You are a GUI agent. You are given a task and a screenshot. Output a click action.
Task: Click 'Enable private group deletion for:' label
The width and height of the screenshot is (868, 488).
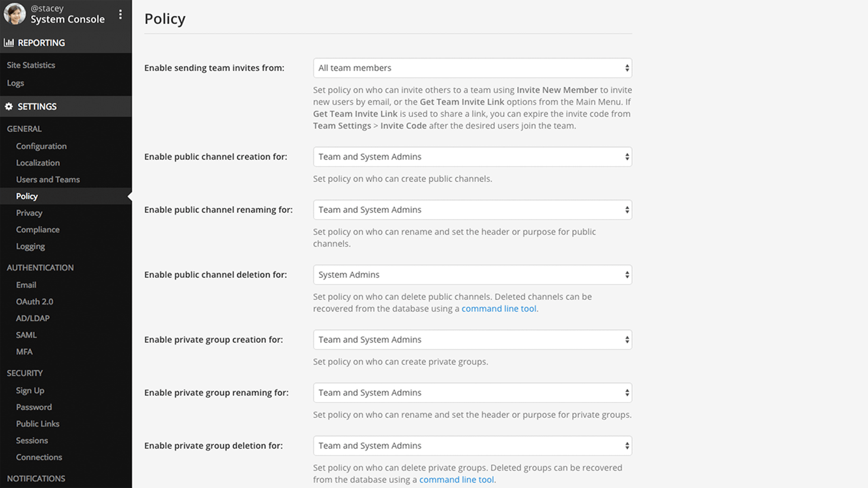(x=213, y=446)
